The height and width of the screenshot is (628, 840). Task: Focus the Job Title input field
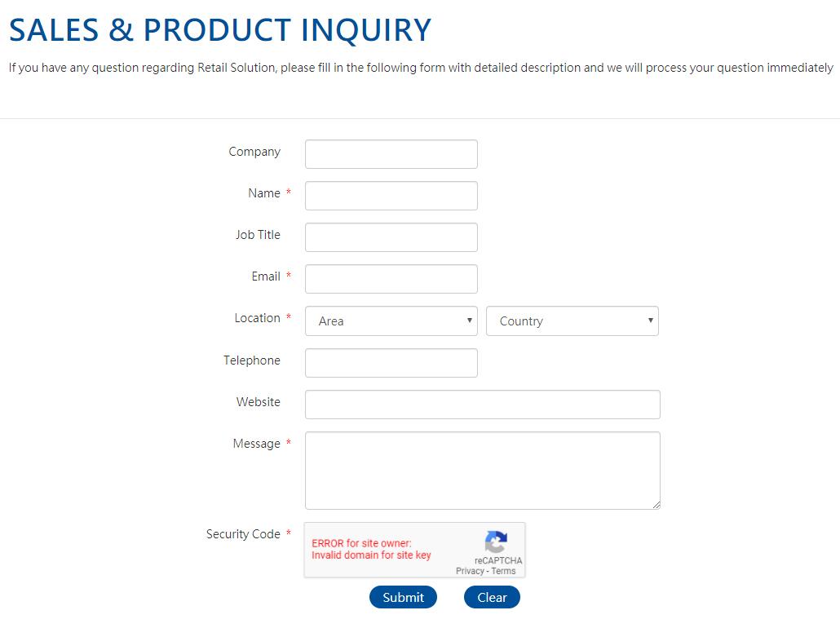(x=391, y=237)
